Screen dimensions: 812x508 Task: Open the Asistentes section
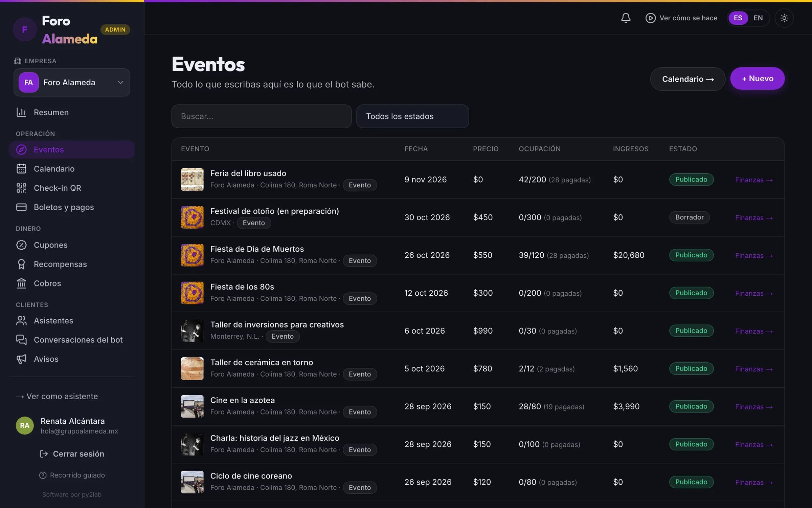click(72, 320)
